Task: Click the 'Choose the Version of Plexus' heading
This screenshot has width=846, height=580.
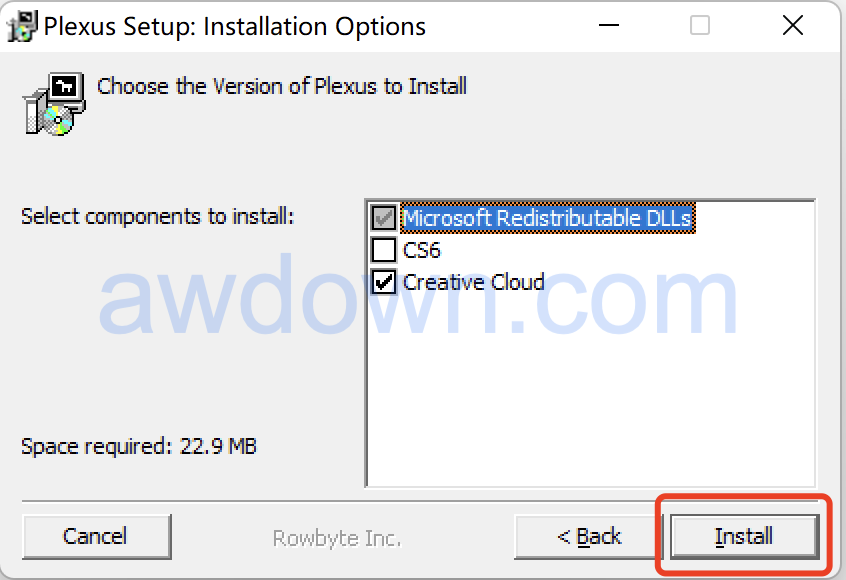Action: point(282,86)
